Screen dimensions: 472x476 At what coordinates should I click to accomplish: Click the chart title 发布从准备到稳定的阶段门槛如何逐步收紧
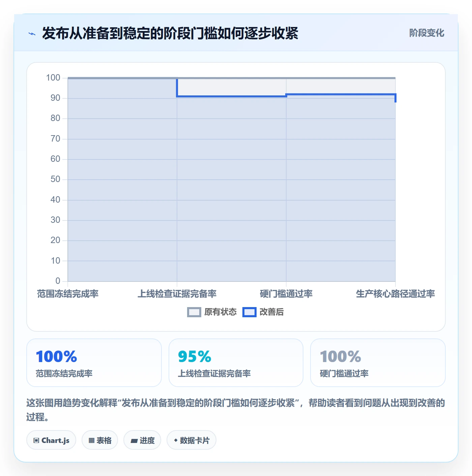(x=170, y=33)
